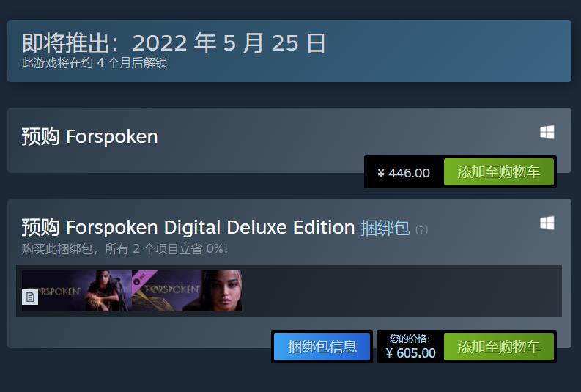Add ¥ 605.00 Deluxe Edition to cart
581x392 pixels.
tap(498, 347)
